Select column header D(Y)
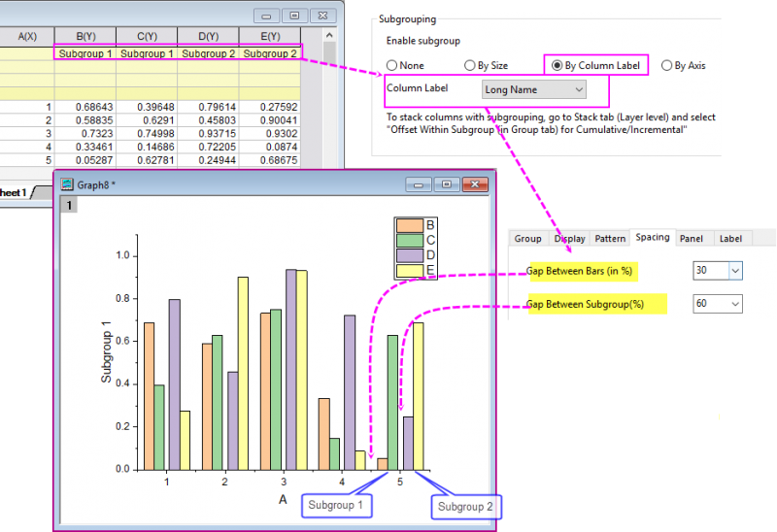 tap(208, 37)
